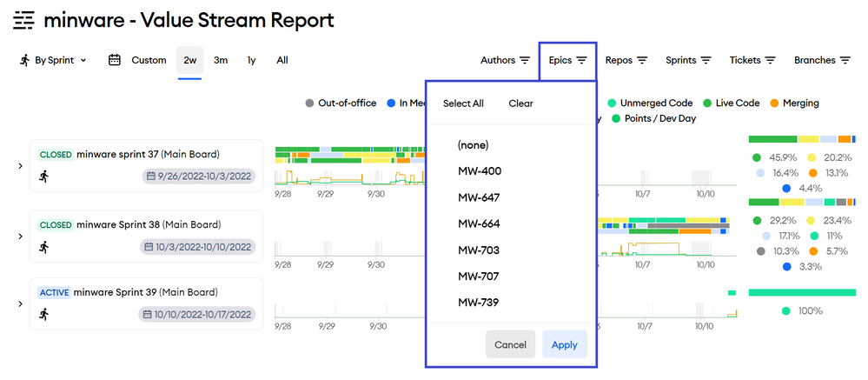Open the Authors filter
Image resolution: width=868 pixels, height=380 pixels.
505,60
